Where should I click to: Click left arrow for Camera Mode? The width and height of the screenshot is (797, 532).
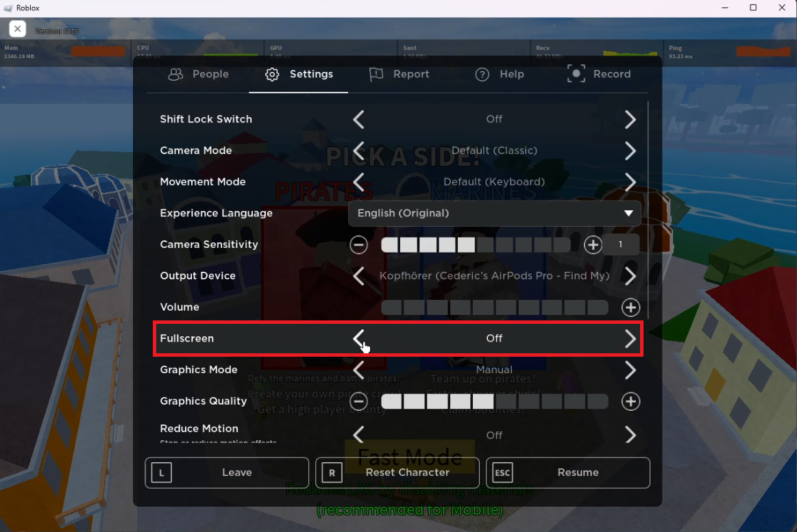(x=358, y=151)
